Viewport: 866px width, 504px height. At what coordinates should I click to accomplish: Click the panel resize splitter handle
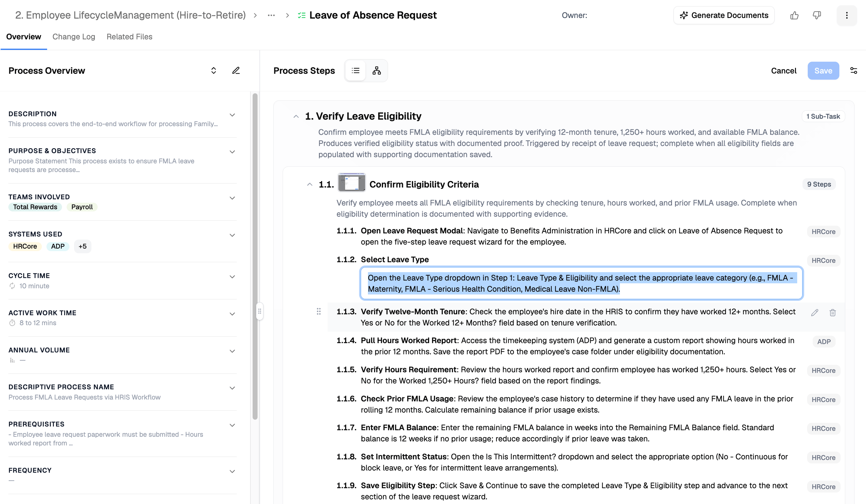coord(260,311)
